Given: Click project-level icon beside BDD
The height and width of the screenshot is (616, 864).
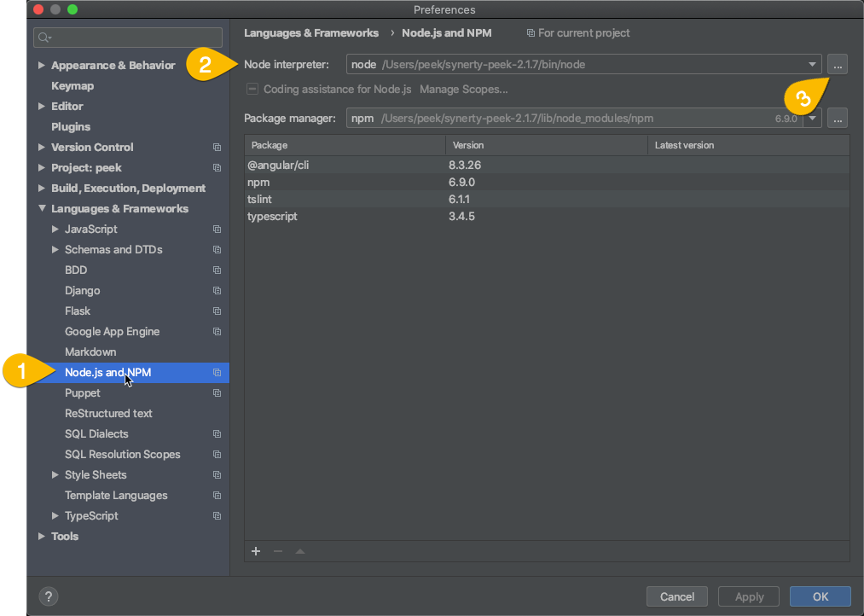Looking at the screenshot, I should [217, 270].
